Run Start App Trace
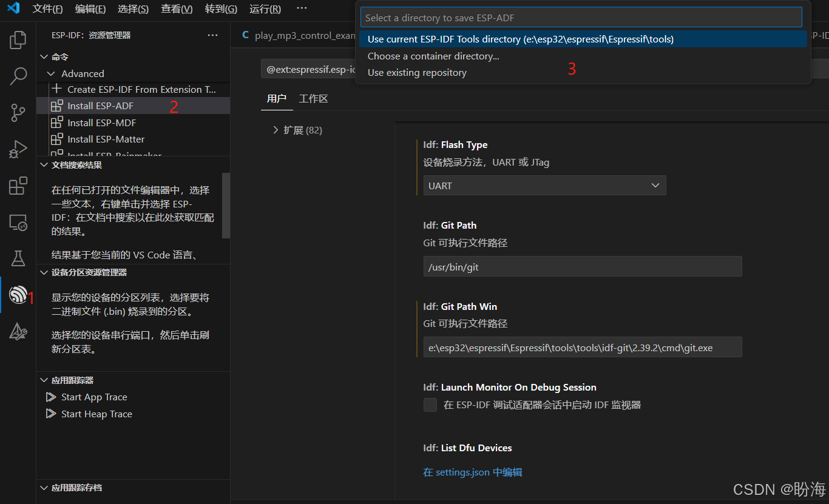This screenshot has height=504, width=829. coord(133,397)
